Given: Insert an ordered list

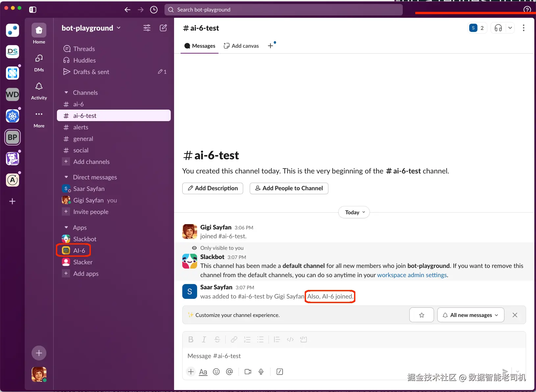Looking at the screenshot, I should tap(247, 340).
